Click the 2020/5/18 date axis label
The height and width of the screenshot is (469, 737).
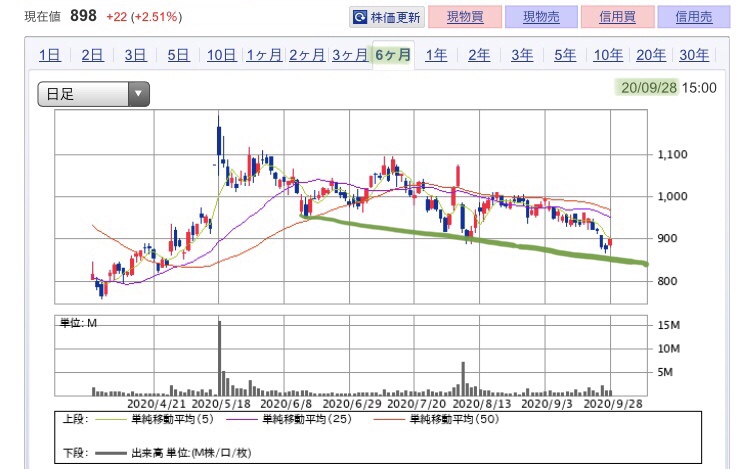221,404
